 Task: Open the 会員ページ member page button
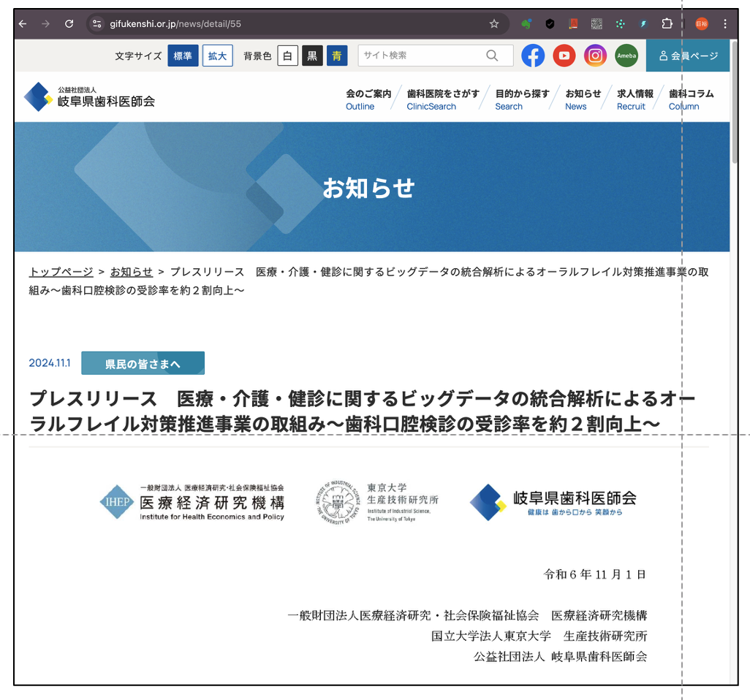(688, 56)
